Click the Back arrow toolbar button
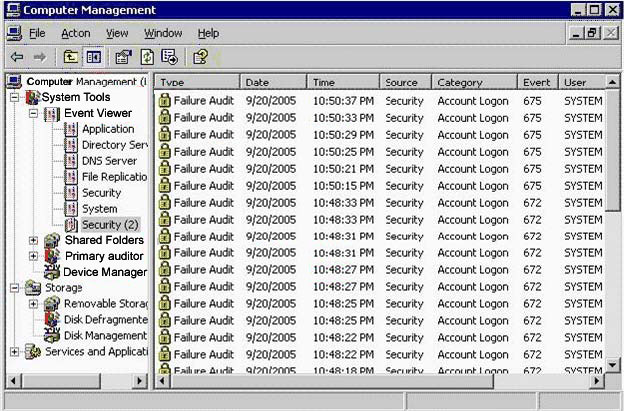Screen dimensions: 624x411 17,58
